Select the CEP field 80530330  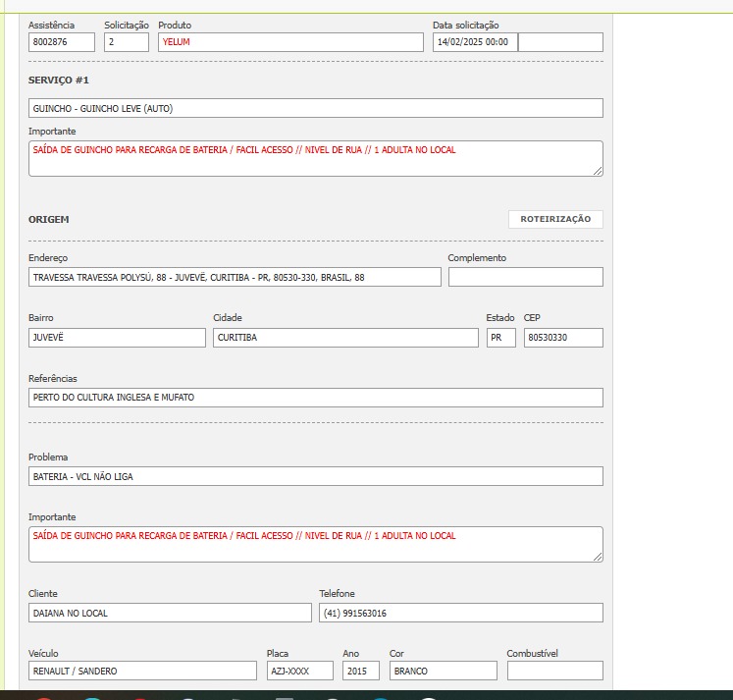[562, 338]
